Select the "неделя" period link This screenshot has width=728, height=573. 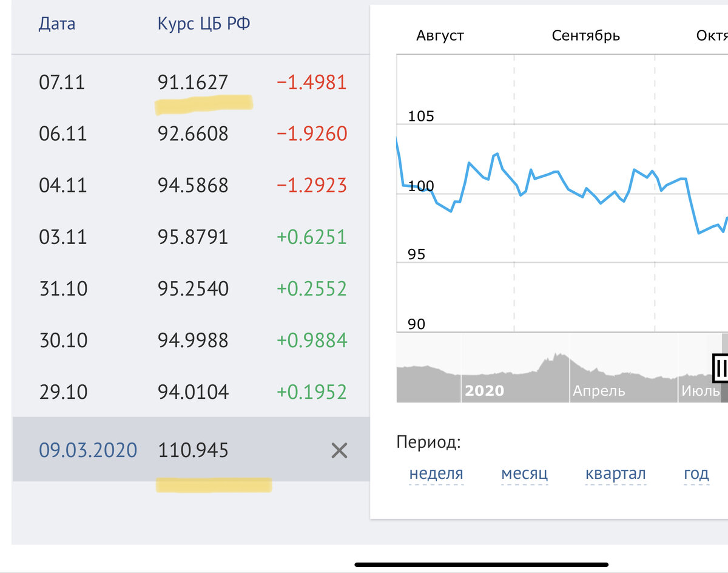[x=436, y=473]
